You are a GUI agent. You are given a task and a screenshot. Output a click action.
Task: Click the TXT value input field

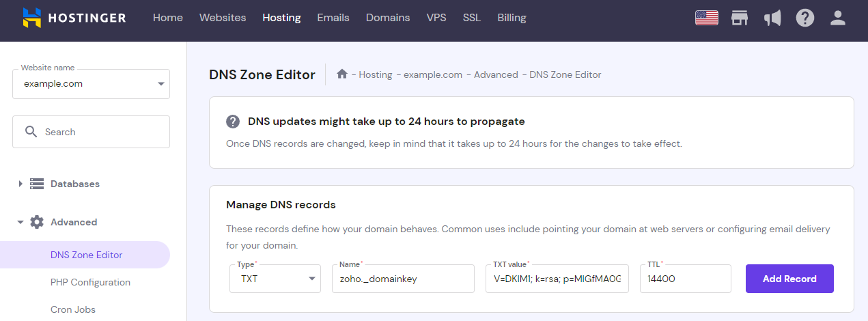[x=557, y=279]
